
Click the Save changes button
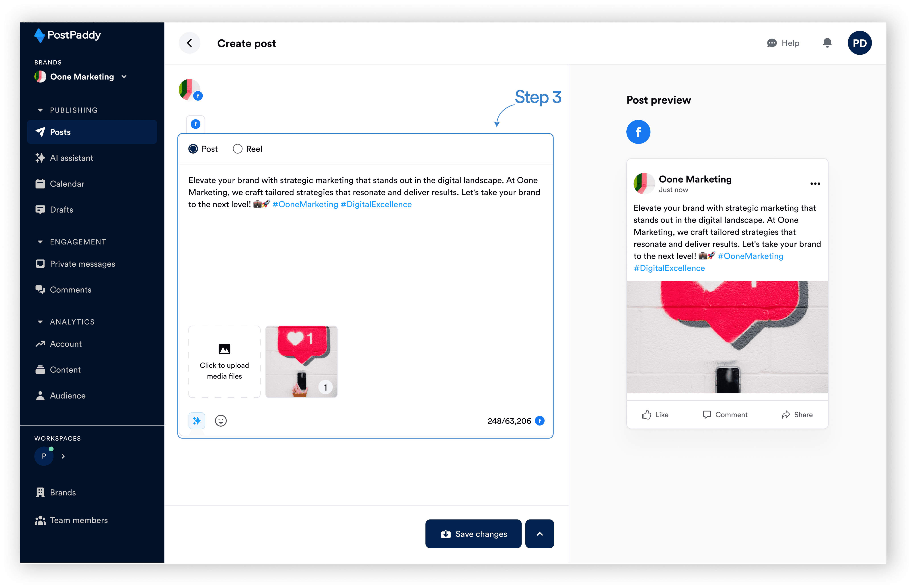click(x=473, y=534)
